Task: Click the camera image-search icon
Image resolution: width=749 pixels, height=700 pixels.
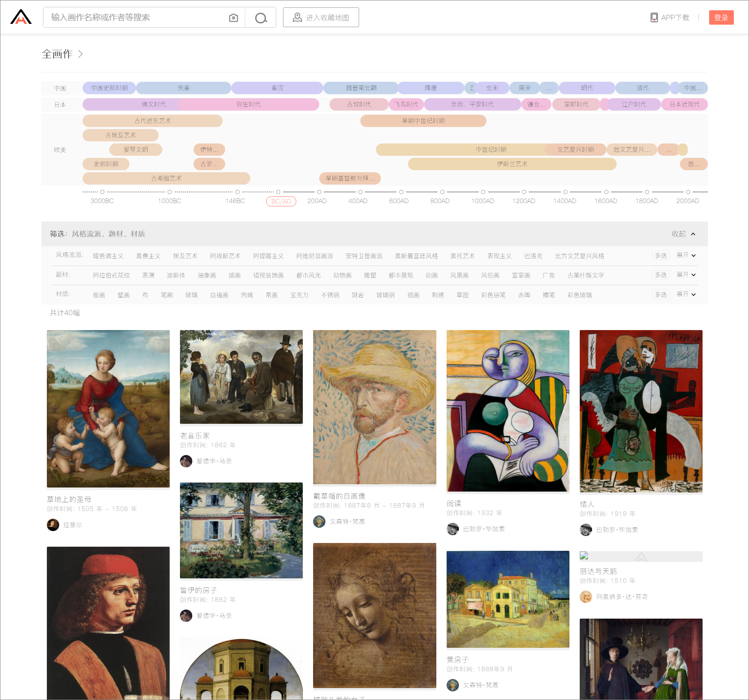Action: [x=233, y=18]
